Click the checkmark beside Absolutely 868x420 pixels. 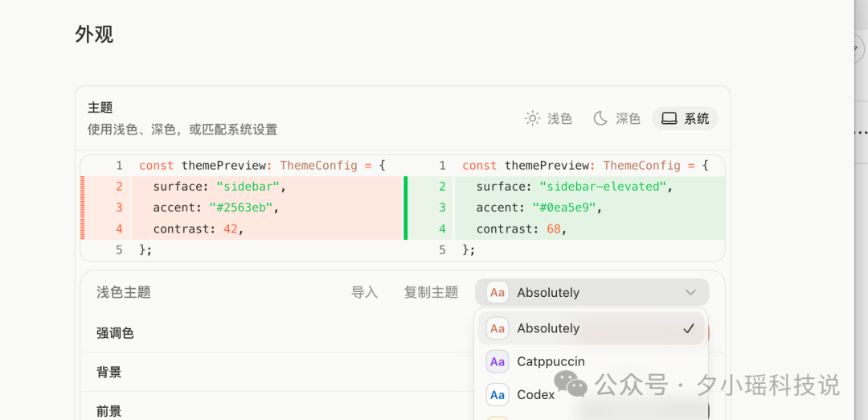(689, 328)
